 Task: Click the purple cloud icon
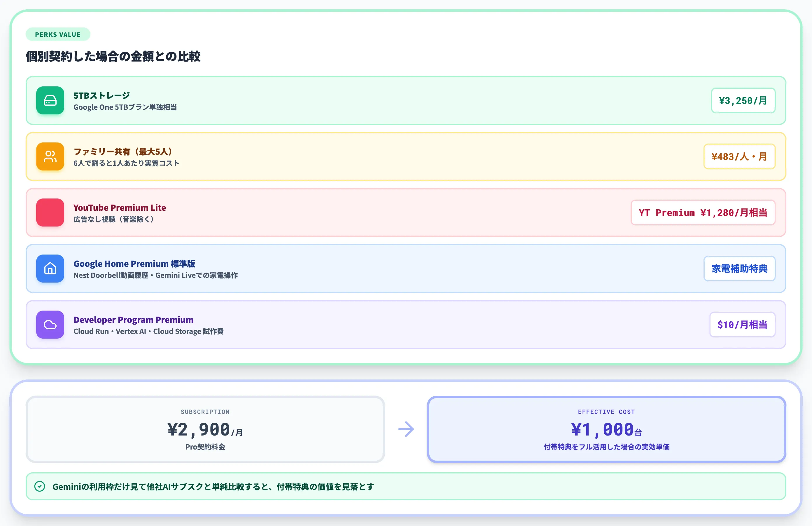[x=50, y=324]
